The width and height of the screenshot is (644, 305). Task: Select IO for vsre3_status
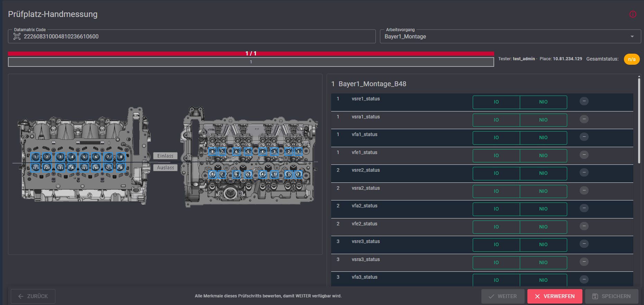(496, 245)
